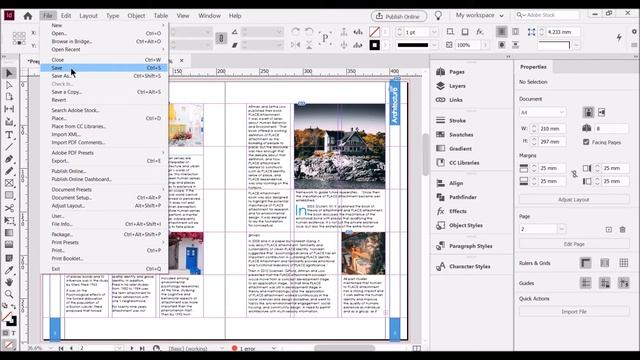
Task: Select the Type tool
Action: click(9, 135)
